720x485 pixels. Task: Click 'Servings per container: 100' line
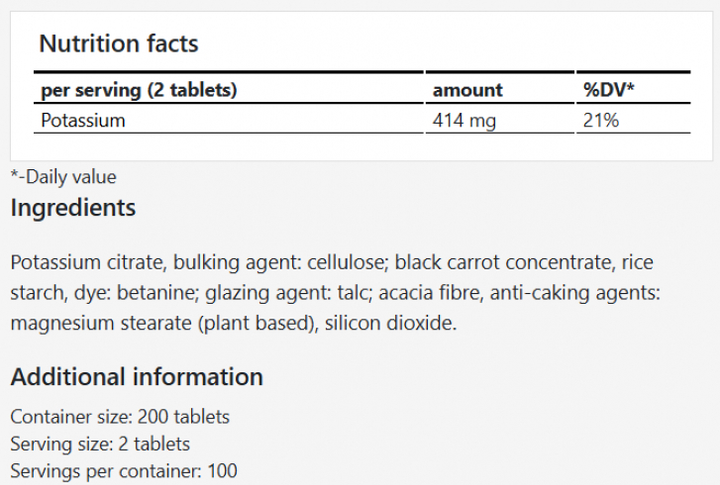click(x=124, y=469)
